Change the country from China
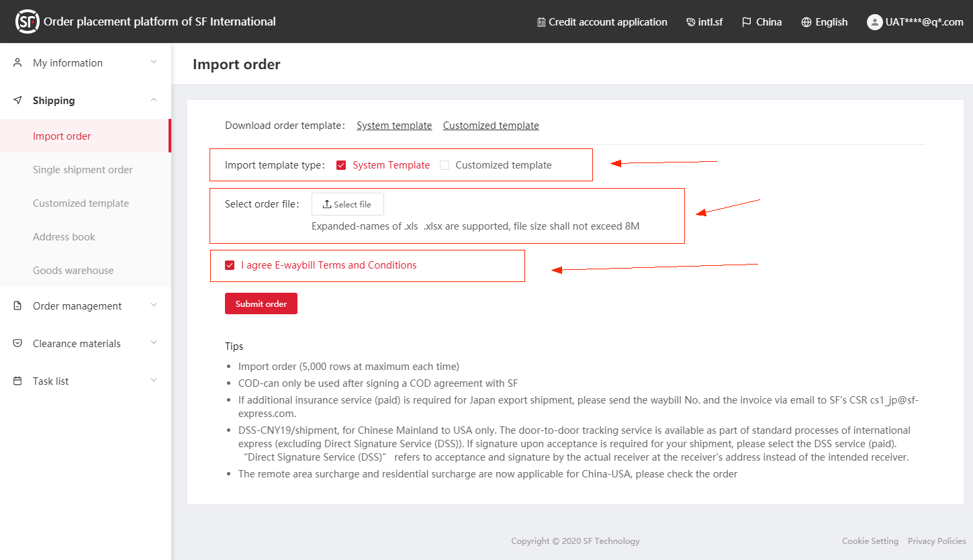Image resolution: width=973 pixels, height=560 pixels. click(x=761, y=22)
